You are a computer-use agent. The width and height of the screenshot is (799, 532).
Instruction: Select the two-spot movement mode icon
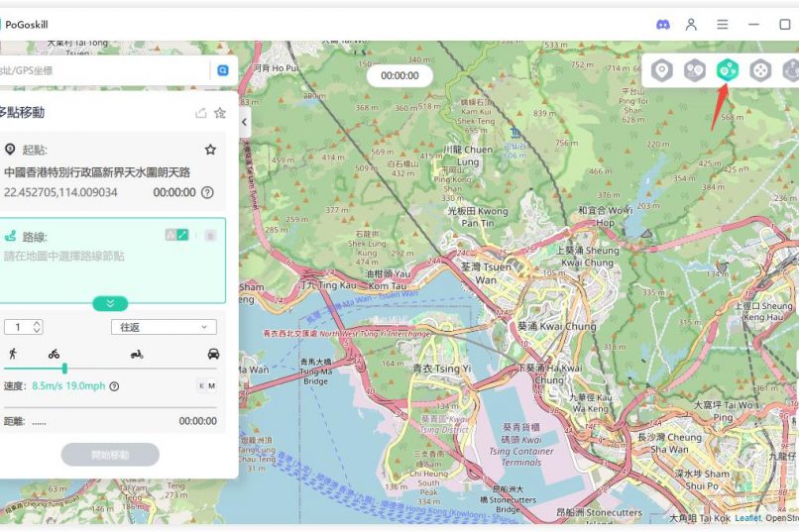pyautogui.click(x=695, y=70)
